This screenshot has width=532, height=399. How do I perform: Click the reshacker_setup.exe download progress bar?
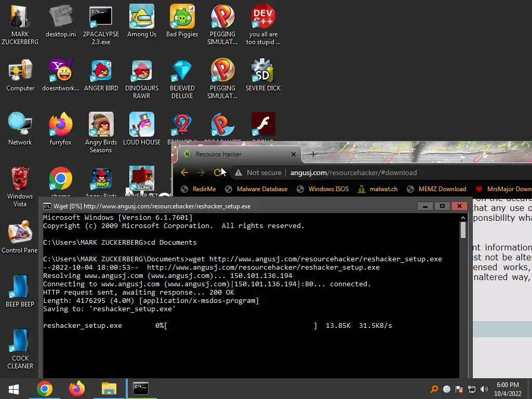click(x=241, y=326)
